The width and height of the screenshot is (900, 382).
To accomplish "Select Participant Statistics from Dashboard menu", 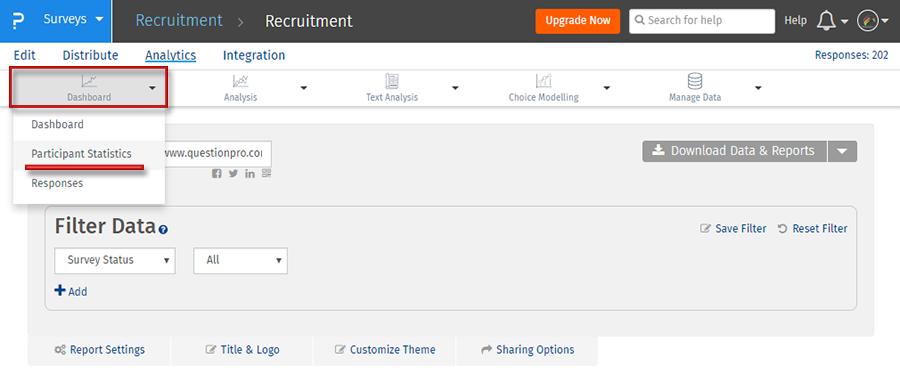I will click(82, 154).
